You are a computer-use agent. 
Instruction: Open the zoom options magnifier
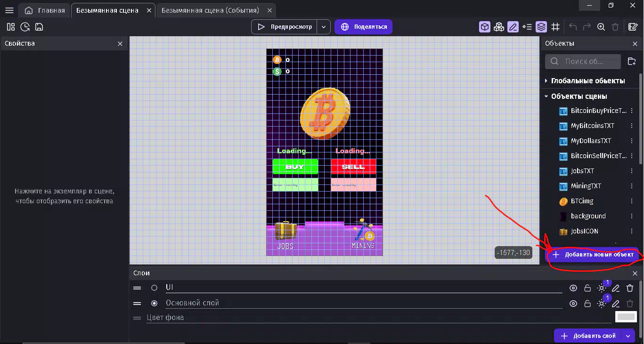pyautogui.click(x=601, y=27)
